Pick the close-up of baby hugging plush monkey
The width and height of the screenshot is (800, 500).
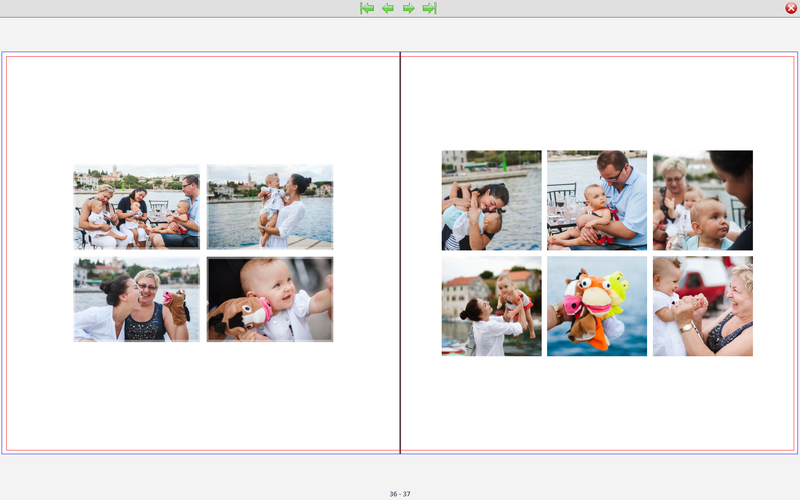pyautogui.click(x=270, y=300)
